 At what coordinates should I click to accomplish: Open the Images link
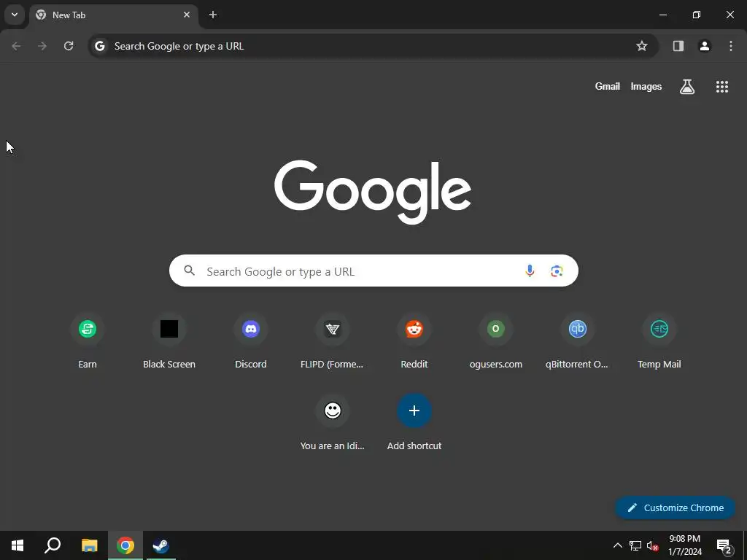646,86
